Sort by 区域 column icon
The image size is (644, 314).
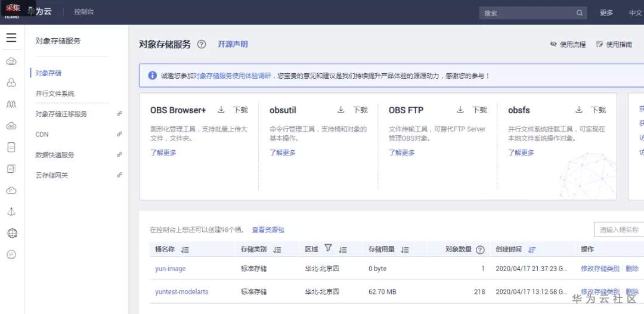pyautogui.click(x=342, y=250)
